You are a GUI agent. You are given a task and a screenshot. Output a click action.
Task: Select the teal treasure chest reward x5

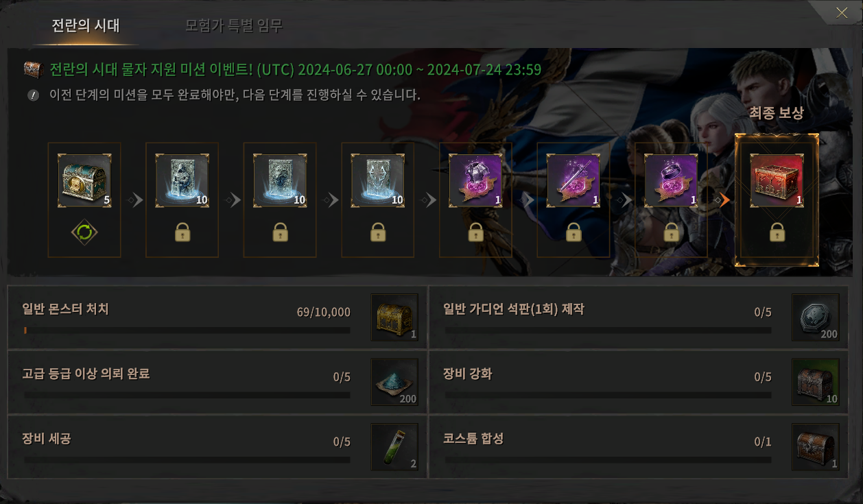[84, 180]
